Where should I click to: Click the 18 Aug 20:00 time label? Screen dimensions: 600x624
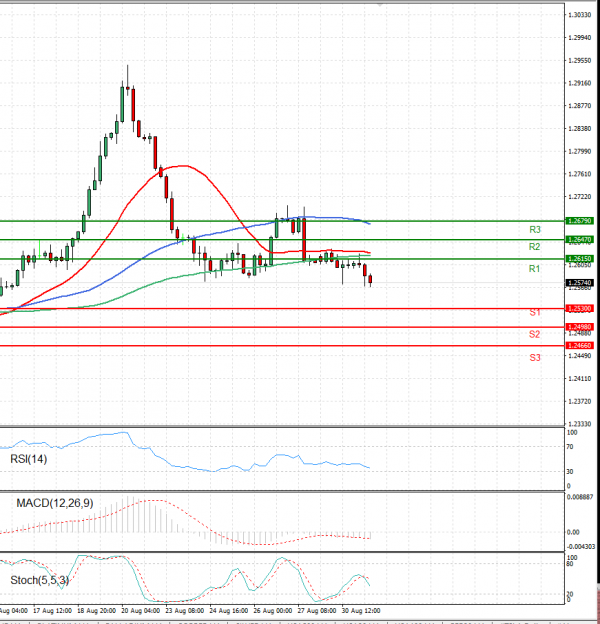coord(96,610)
